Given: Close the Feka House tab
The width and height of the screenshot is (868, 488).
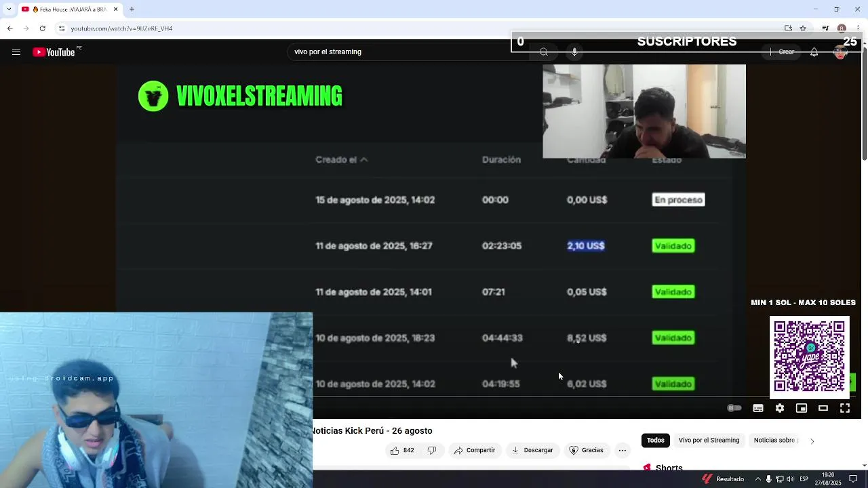Looking at the screenshot, I should click(115, 9).
